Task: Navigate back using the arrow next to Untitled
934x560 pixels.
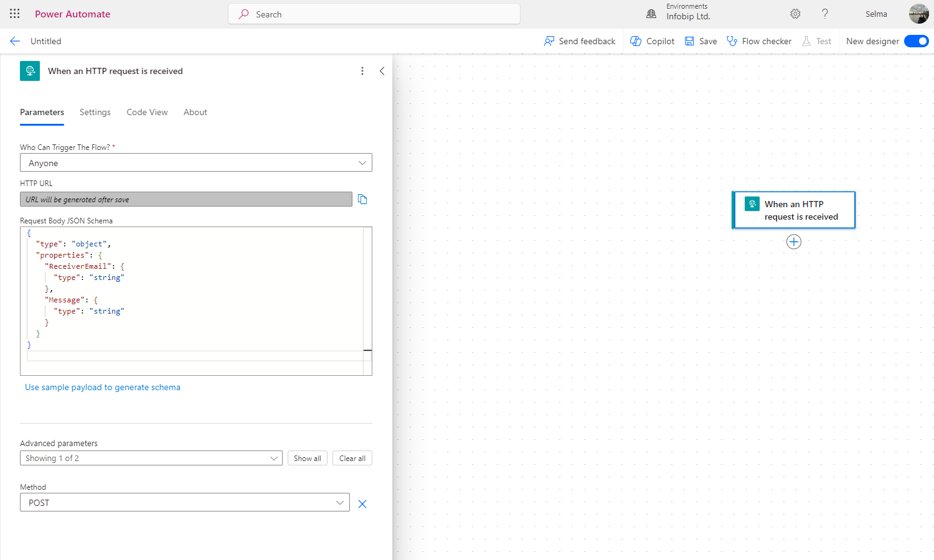Action: click(x=14, y=41)
